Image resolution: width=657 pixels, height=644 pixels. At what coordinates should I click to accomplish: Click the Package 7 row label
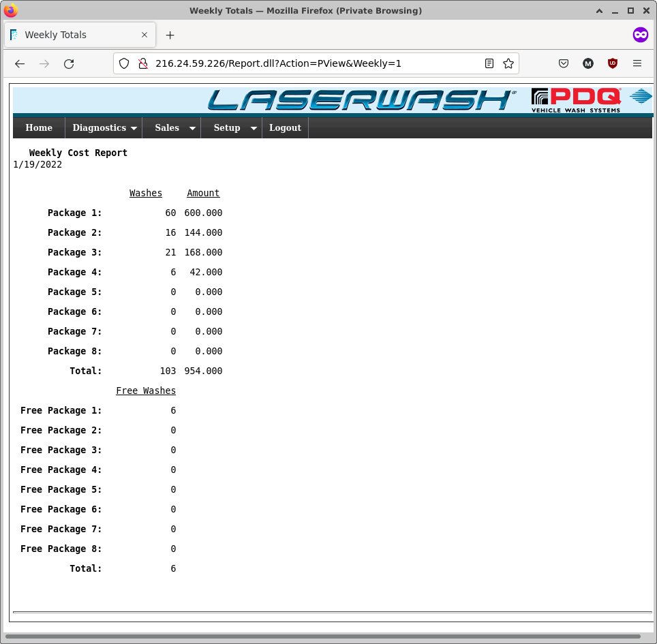(74, 331)
